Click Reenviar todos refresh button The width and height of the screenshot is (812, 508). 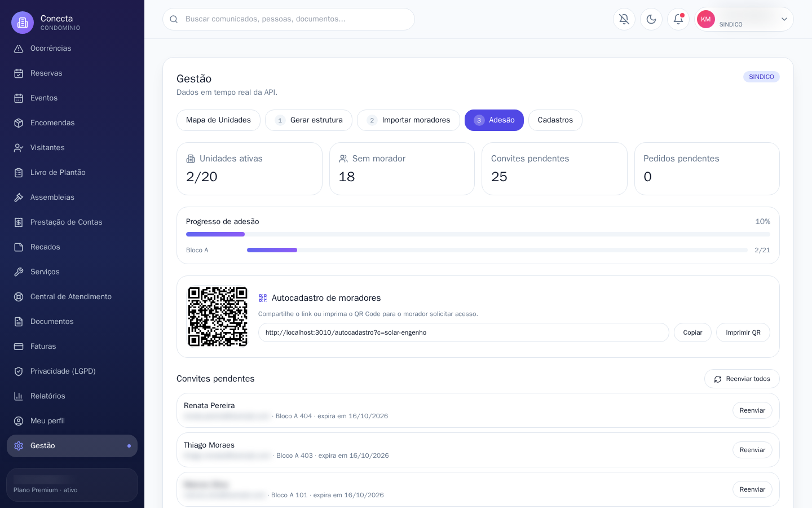[742, 379]
